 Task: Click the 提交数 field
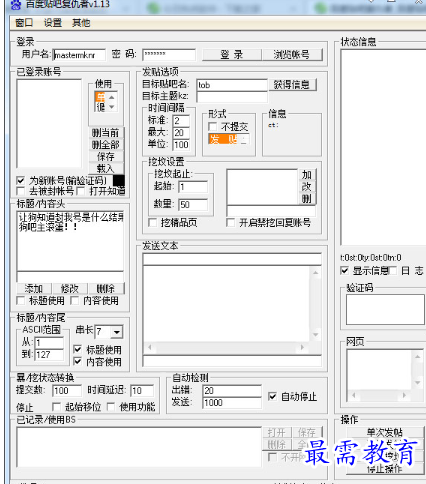(67, 390)
